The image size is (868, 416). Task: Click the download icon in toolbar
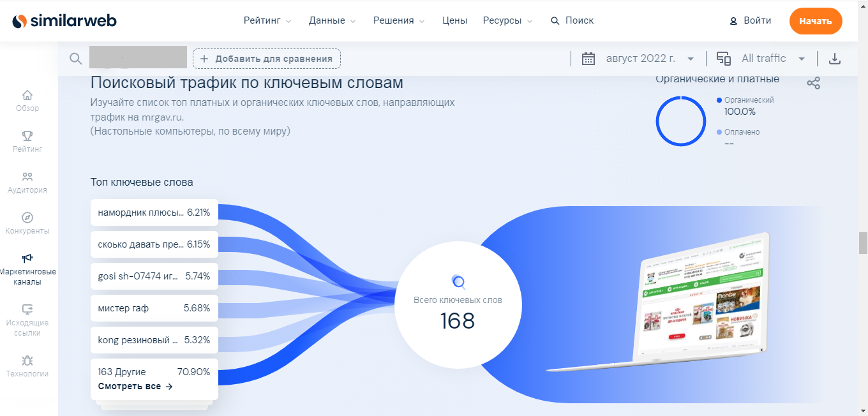click(834, 59)
